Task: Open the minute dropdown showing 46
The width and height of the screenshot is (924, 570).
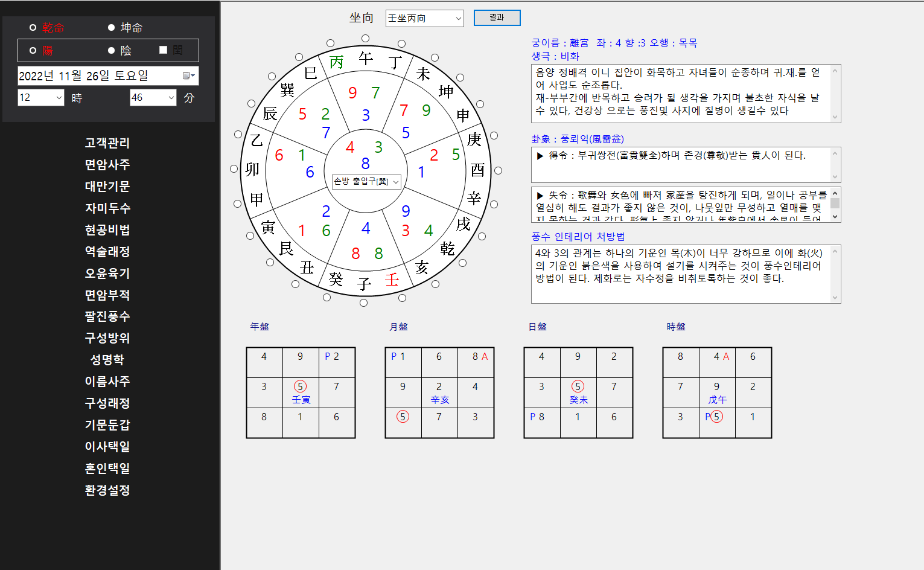Action: coord(153,97)
